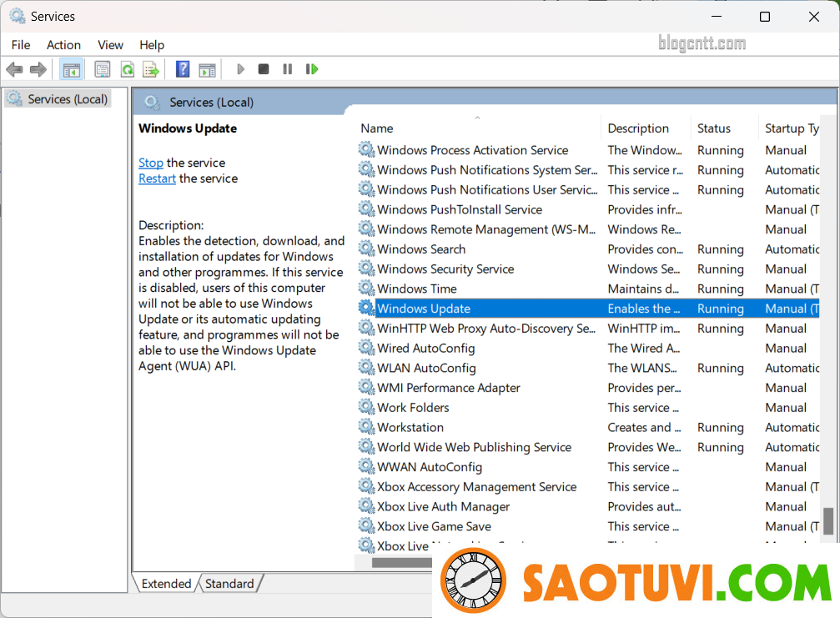Click the gear icon beside WWAN AutoConfig
The width and height of the screenshot is (840, 618).
(366, 467)
